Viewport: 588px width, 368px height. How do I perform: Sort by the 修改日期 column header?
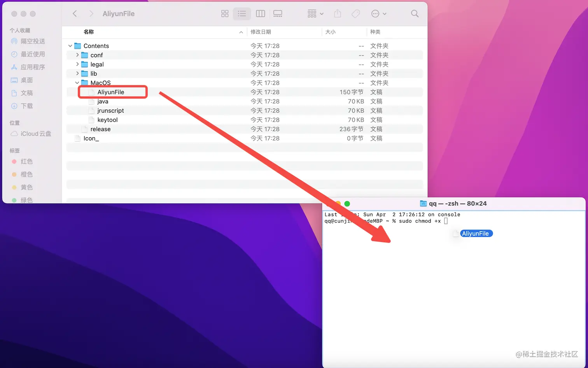[x=261, y=32]
